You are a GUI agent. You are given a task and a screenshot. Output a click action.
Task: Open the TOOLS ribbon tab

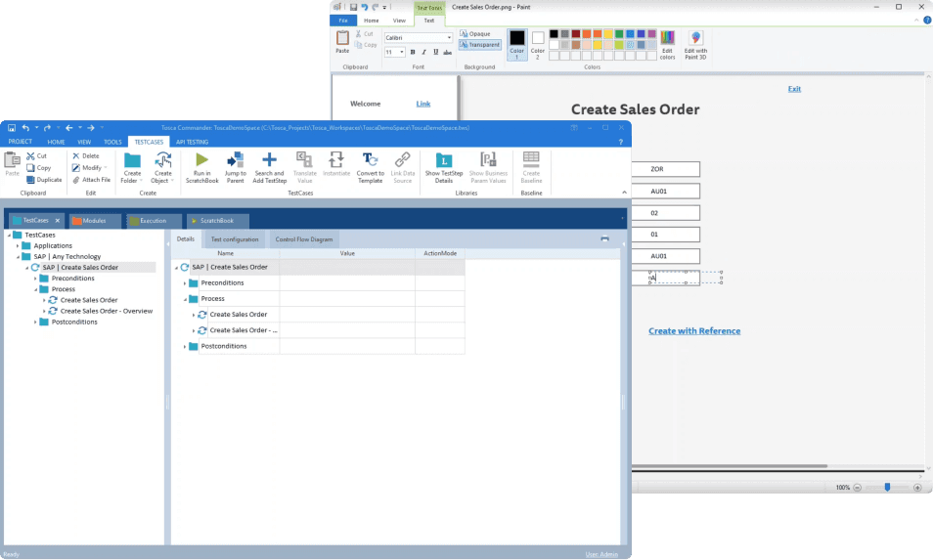112,142
